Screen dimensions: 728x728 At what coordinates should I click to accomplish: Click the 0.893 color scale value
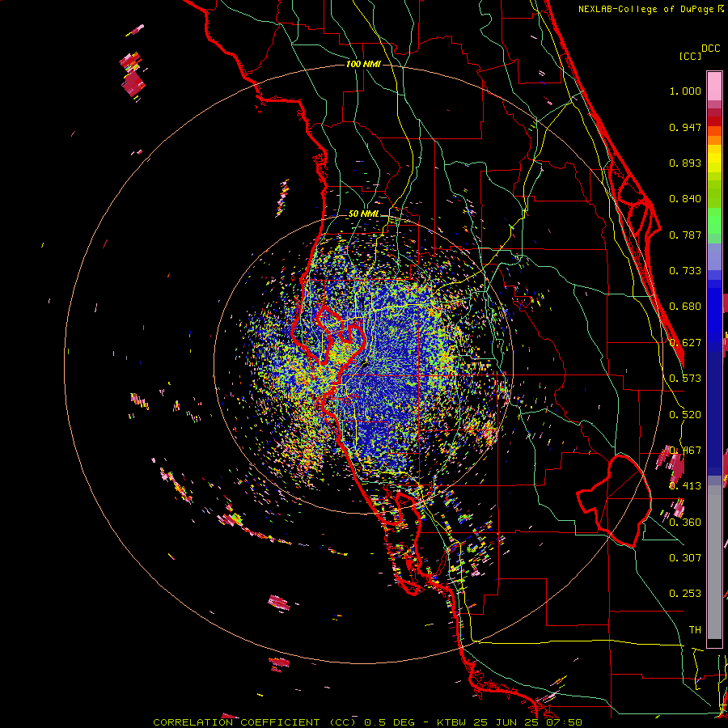685,163
